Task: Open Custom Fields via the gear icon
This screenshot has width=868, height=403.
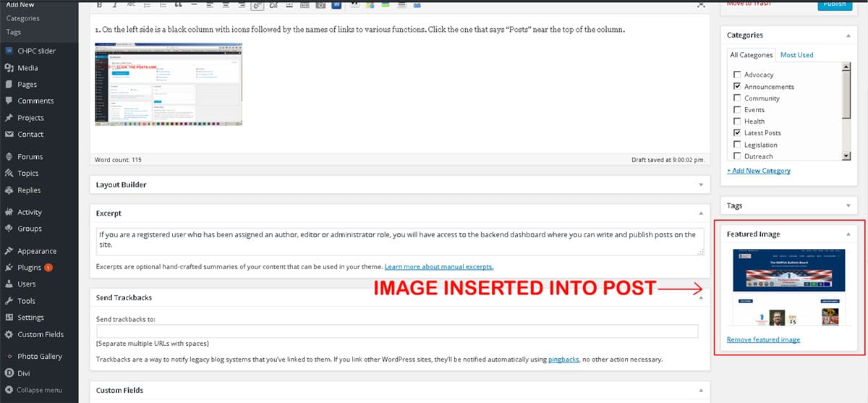Action: pos(9,334)
